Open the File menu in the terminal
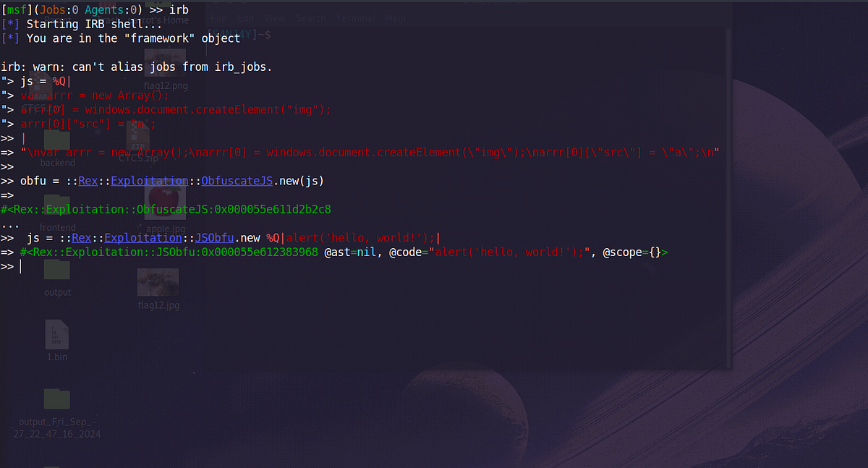Viewport: 868px width, 468px height. pos(218,18)
